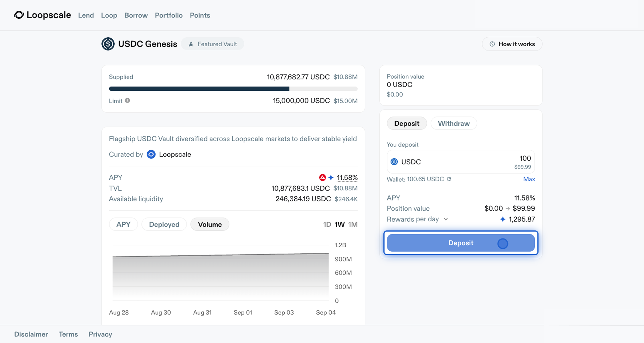Click the blue star points icon beside APY
This screenshot has height=343, width=644.
pos(331,177)
